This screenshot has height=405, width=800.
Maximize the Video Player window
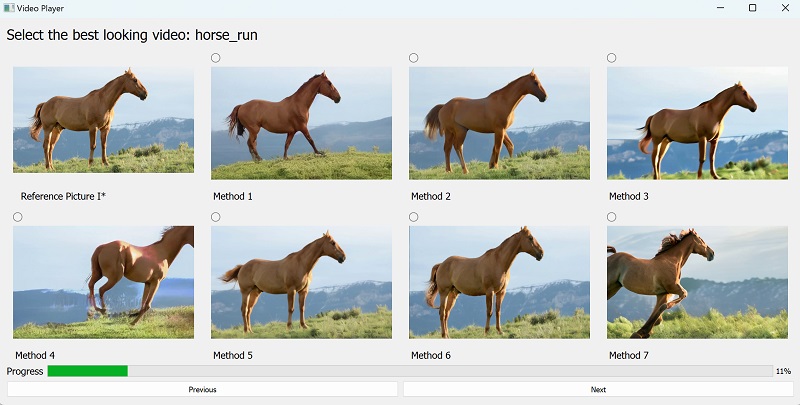[x=753, y=8]
